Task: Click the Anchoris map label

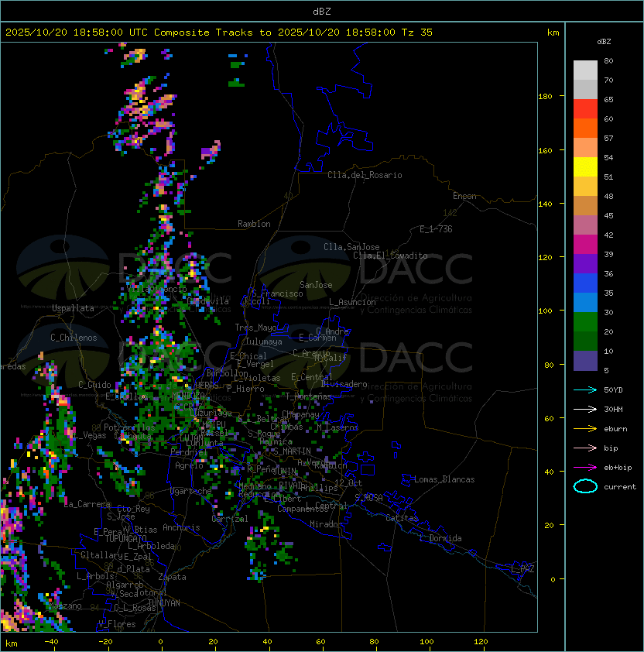Action: coord(181,527)
